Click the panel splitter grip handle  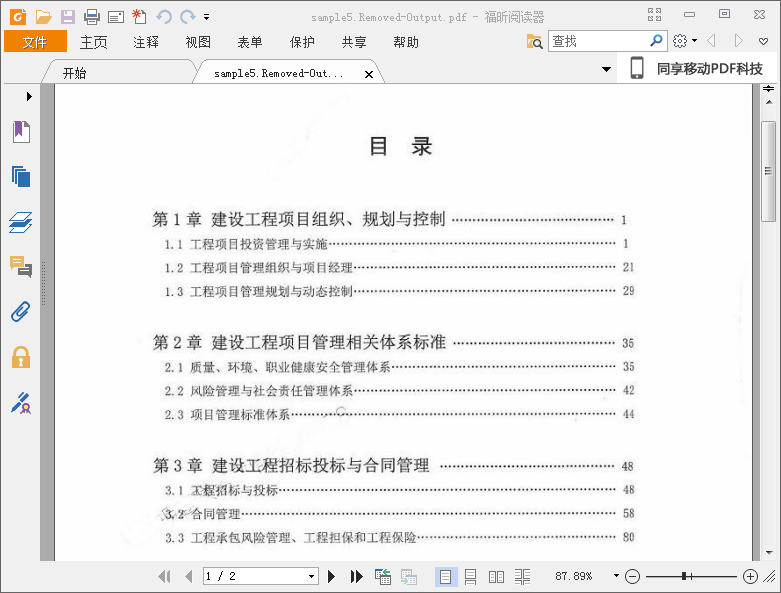click(x=44, y=283)
